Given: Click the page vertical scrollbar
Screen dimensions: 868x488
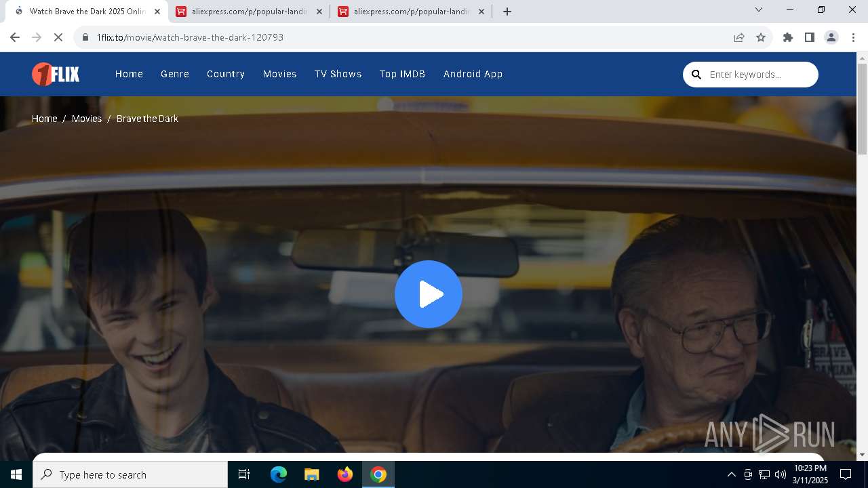Looking at the screenshot, I should pyautogui.click(x=863, y=108).
